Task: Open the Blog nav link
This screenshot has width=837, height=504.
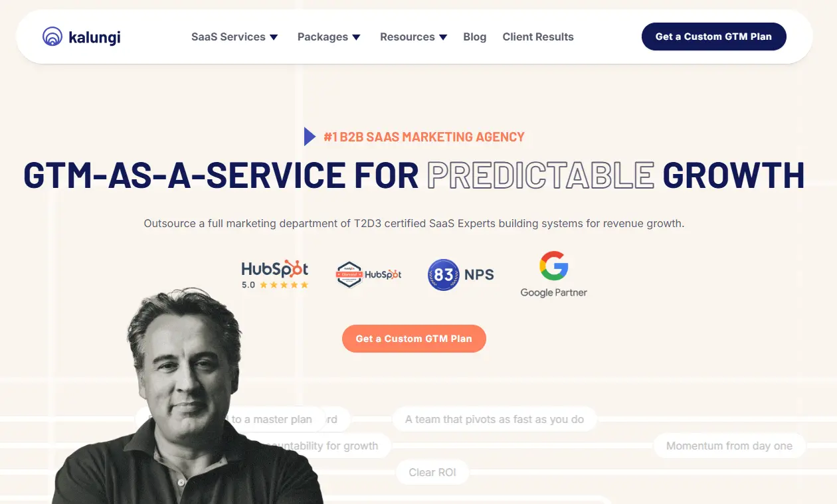Action: click(475, 37)
